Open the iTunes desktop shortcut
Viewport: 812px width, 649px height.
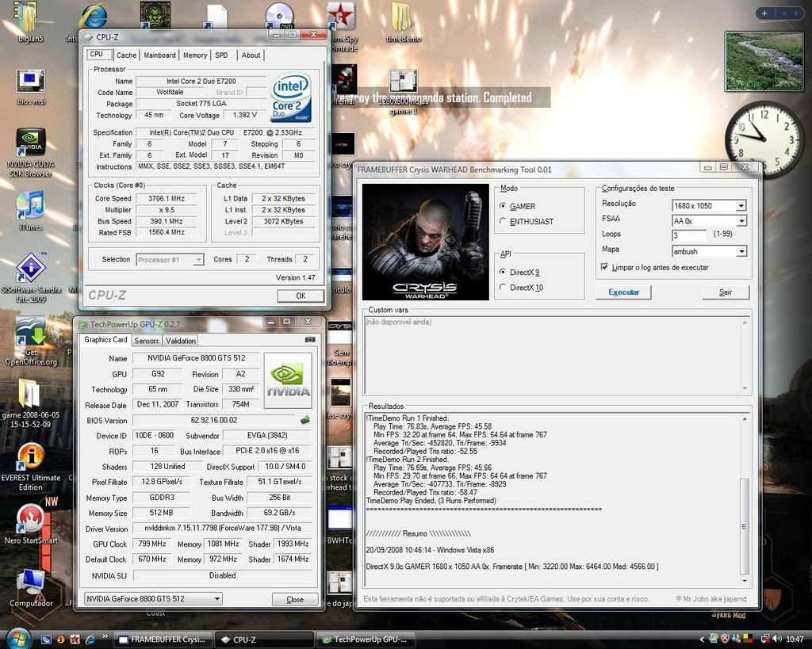click(x=31, y=210)
